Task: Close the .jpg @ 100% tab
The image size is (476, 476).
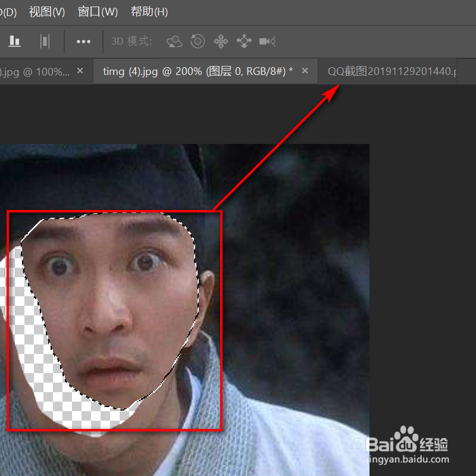Action: coord(80,71)
